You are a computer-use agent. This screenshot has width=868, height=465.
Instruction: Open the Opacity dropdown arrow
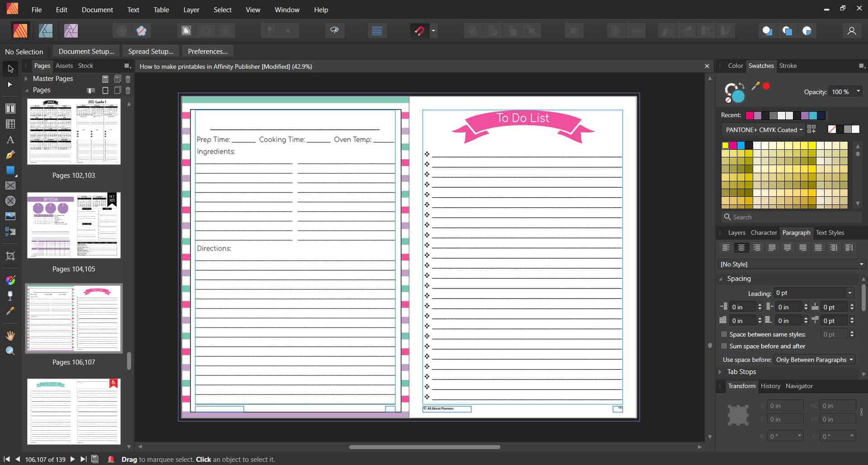click(x=858, y=92)
